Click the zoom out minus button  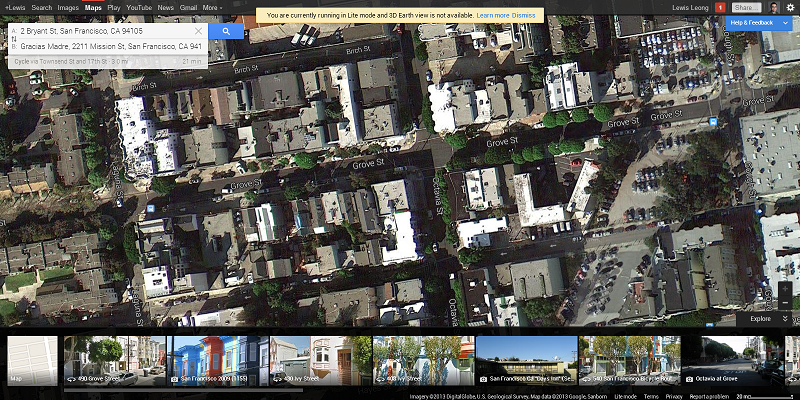pyautogui.click(x=784, y=302)
